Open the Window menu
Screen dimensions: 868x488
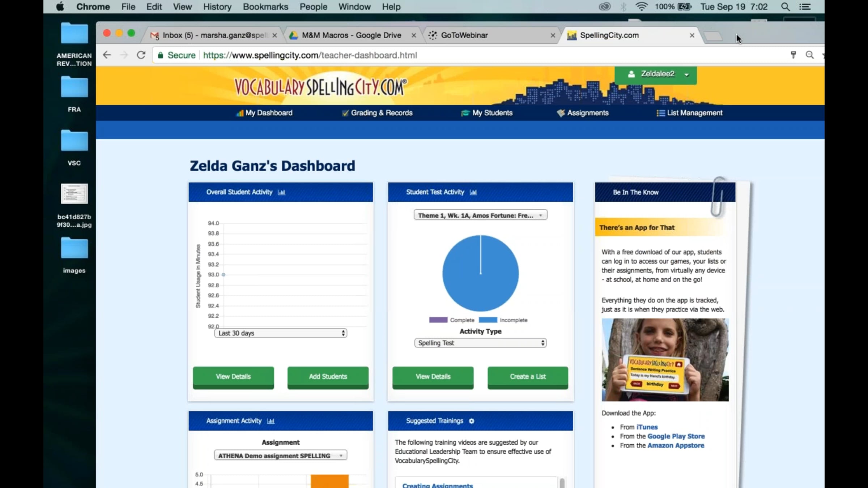coord(354,7)
